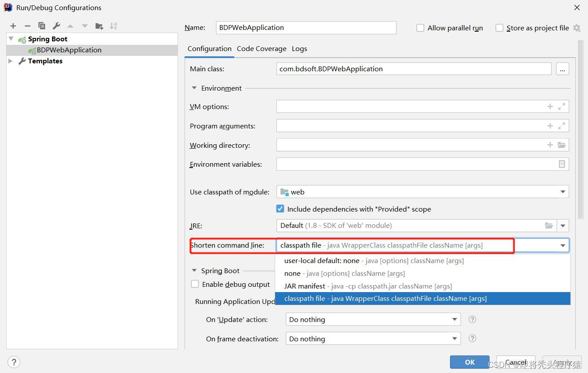This screenshot has height=373, width=588.
Task: Choose the none shorten option
Action: tap(423, 273)
